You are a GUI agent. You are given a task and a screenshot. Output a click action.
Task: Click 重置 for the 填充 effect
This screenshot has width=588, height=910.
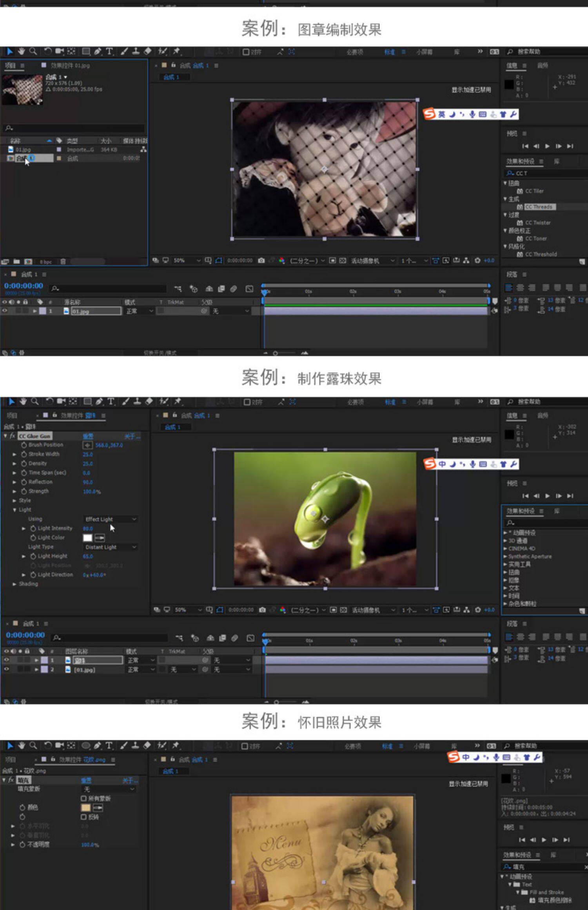86,780
